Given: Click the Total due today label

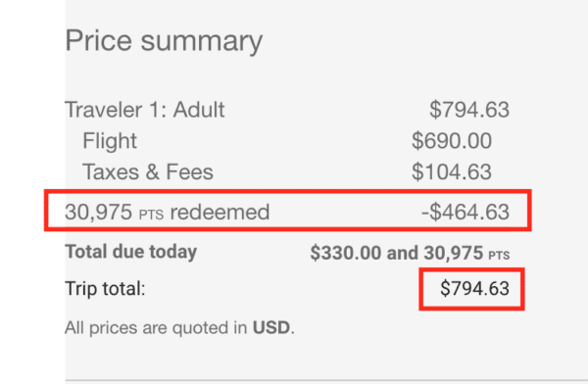Looking at the screenshot, I should 131,252.
